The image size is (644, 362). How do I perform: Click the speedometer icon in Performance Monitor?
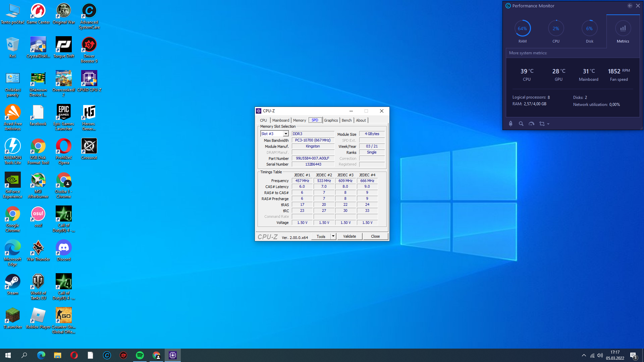[531, 124]
